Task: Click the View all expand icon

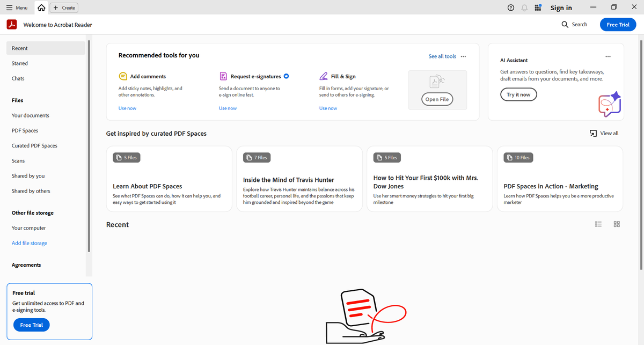Action: [x=593, y=133]
